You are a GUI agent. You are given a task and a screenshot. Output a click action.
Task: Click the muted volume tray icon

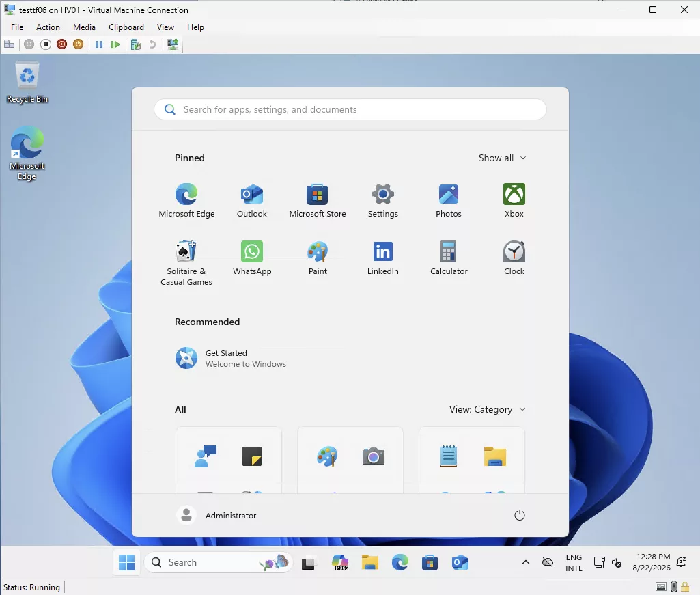[x=617, y=563]
